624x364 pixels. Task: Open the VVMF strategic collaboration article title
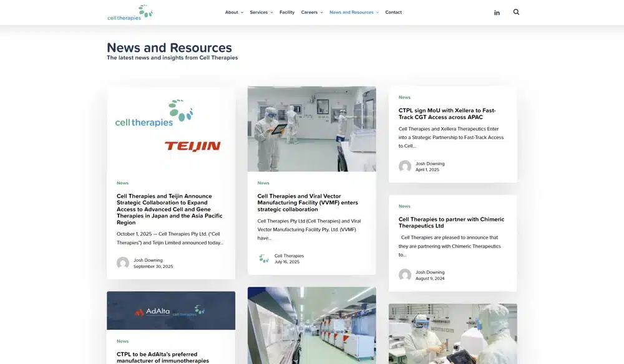[308, 203]
